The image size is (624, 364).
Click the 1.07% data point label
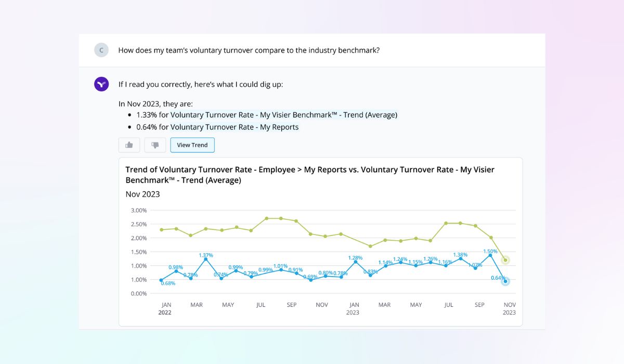pos(475,265)
